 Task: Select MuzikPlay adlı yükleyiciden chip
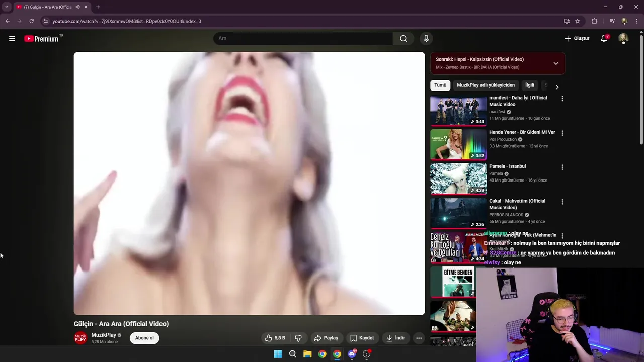point(486,85)
